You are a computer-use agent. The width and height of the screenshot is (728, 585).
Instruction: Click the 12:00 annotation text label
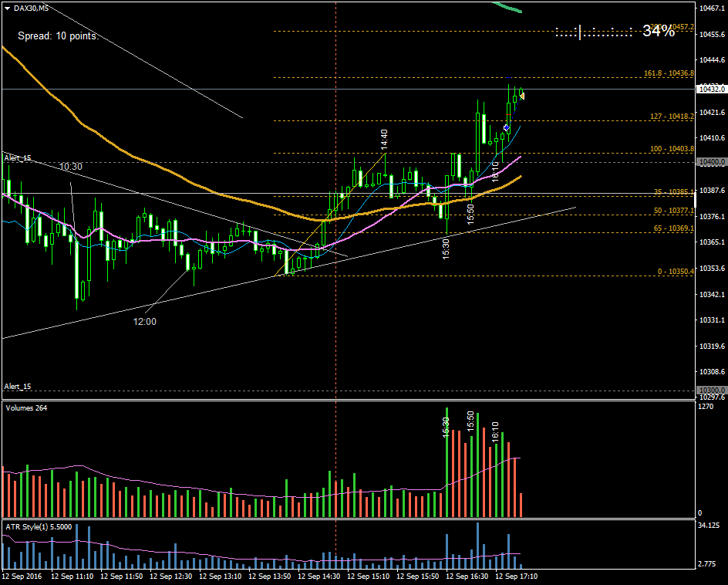point(145,322)
